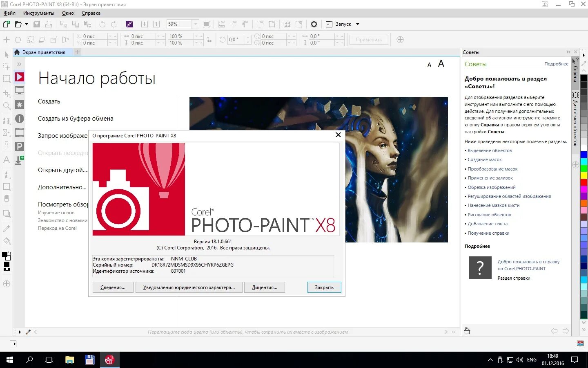This screenshot has width=588, height=368.
Task: Click the full-screen preview icon in toolbar
Action: tap(206, 24)
